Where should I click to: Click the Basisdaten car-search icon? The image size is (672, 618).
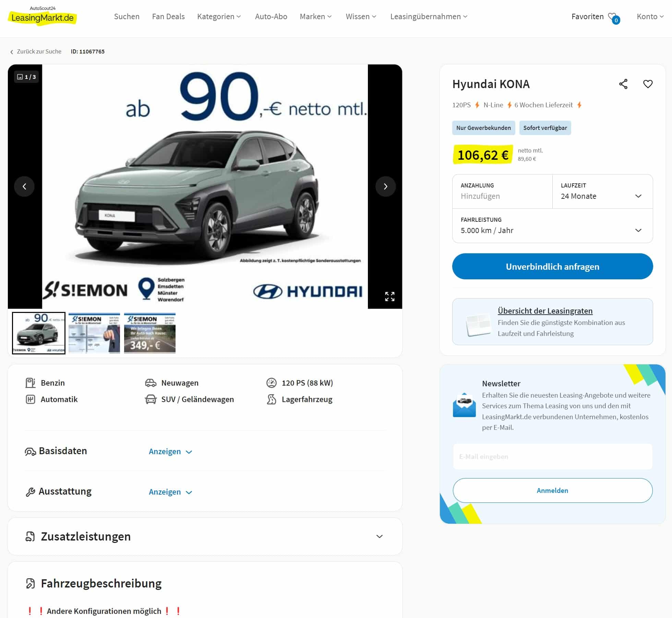30,452
